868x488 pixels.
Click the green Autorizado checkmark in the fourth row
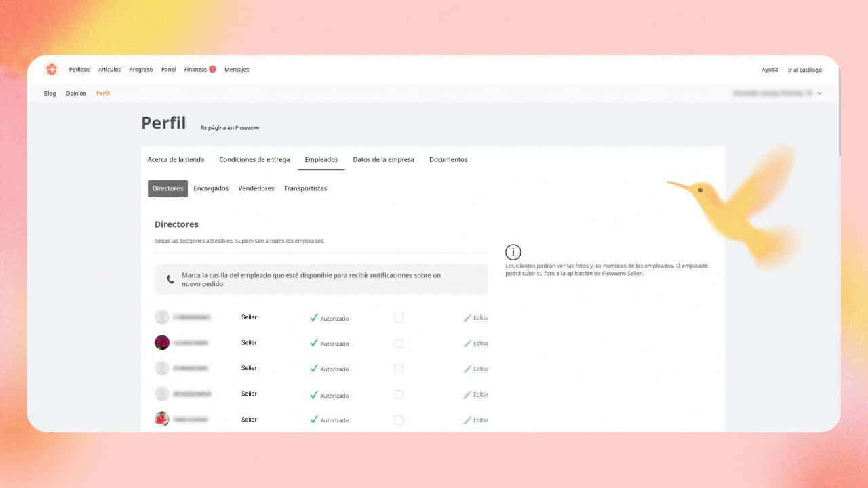(x=314, y=394)
